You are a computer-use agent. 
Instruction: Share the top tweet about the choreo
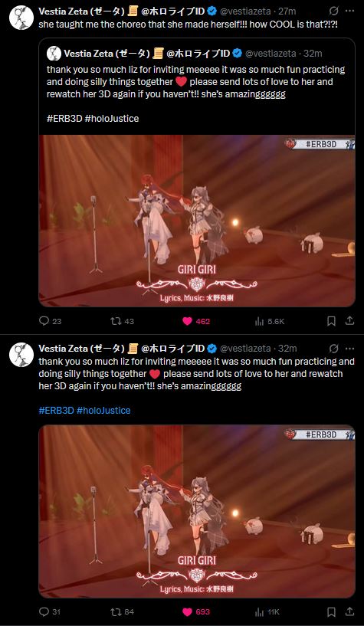coord(349,320)
